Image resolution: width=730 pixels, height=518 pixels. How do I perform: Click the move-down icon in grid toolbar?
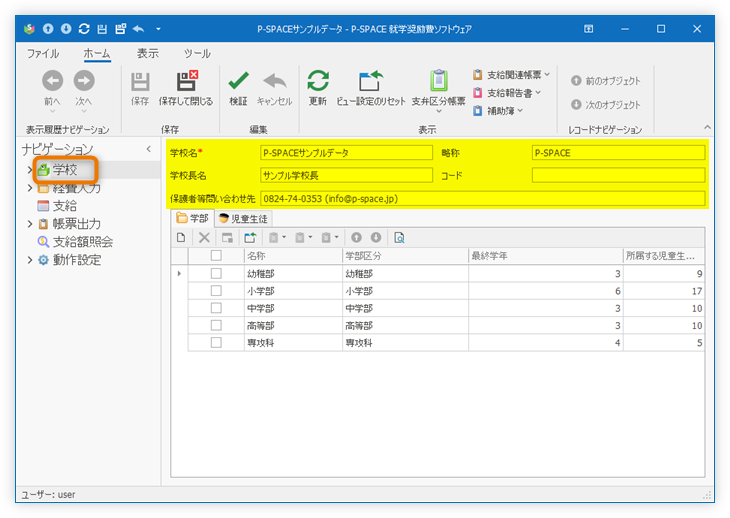click(x=376, y=238)
